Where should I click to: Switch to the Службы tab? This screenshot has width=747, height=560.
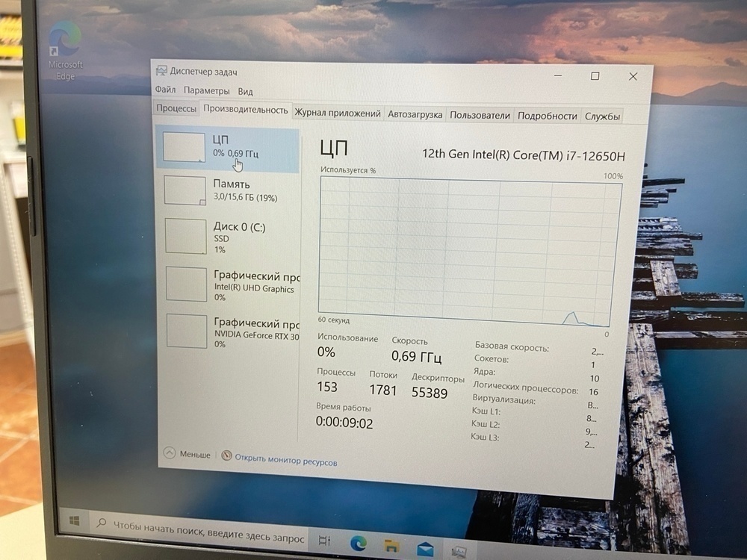coord(602,116)
